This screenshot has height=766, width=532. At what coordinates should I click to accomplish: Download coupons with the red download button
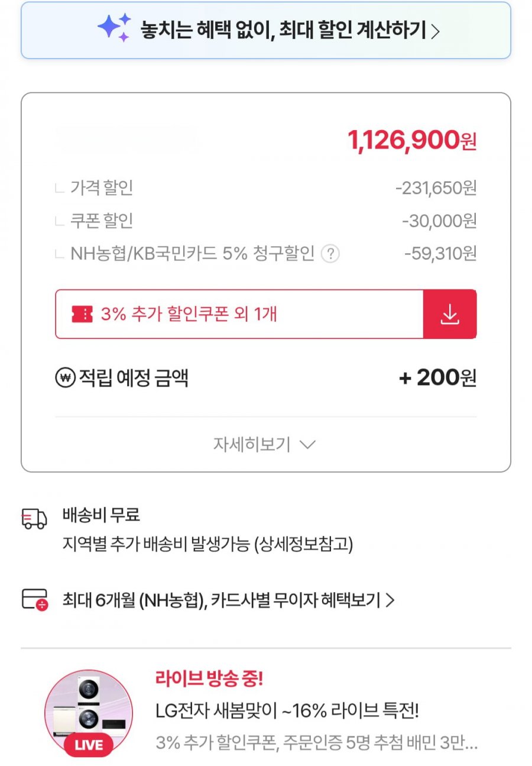point(450,314)
